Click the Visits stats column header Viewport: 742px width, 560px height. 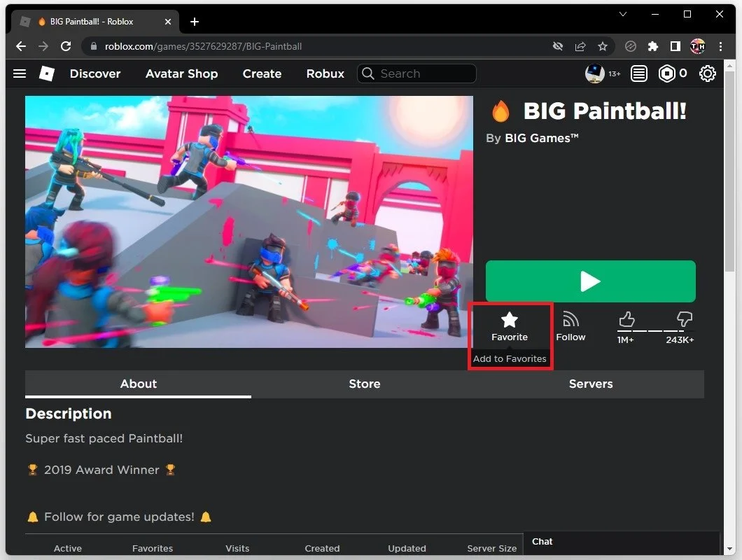(x=237, y=548)
